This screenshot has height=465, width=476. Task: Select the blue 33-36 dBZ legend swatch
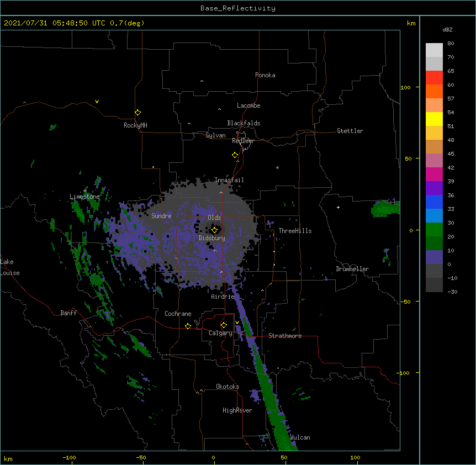(x=434, y=202)
